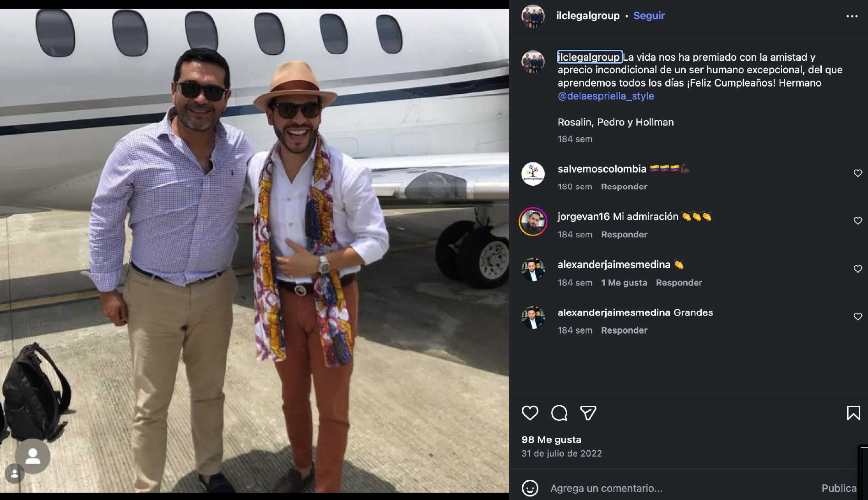Open the comment bubble icon

coord(559,413)
